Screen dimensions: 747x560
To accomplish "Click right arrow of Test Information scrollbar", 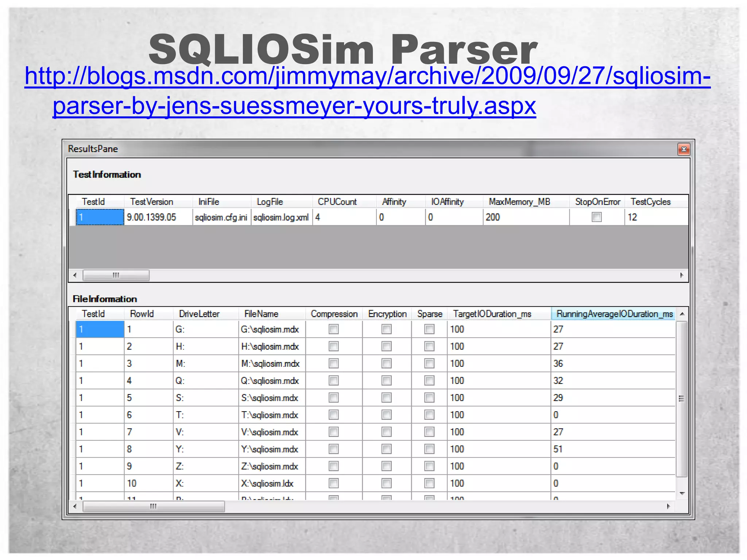I will pos(682,275).
